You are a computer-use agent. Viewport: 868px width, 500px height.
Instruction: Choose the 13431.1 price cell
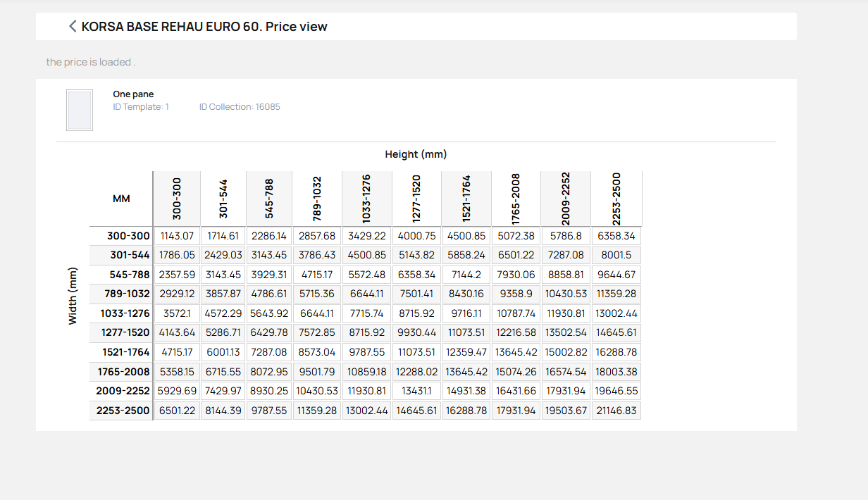[416, 391]
